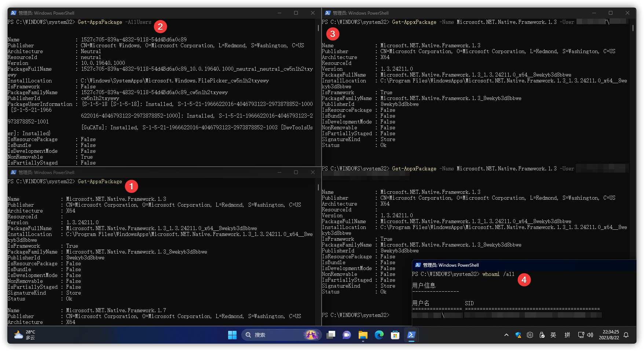The image size is (644, 351).
Task: Open the Start menu
Action: pyautogui.click(x=232, y=335)
